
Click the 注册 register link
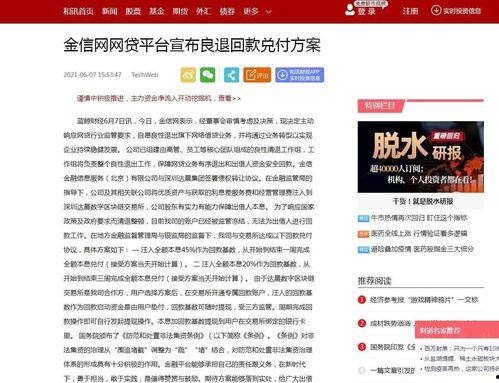pyautogui.click(x=410, y=11)
